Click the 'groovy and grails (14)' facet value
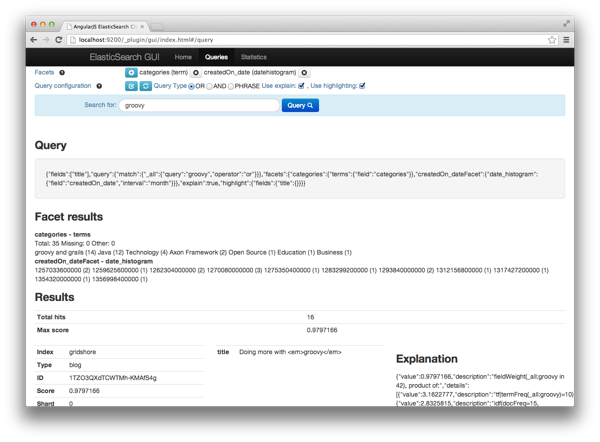The width and height of the screenshot is (600, 442). tap(65, 253)
